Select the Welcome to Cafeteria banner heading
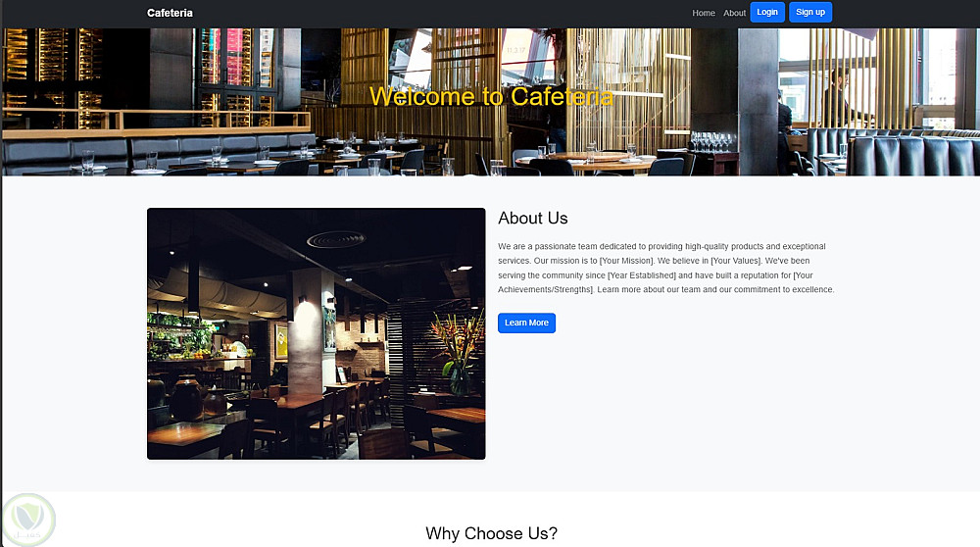Image resolution: width=980 pixels, height=547 pixels. [491, 96]
